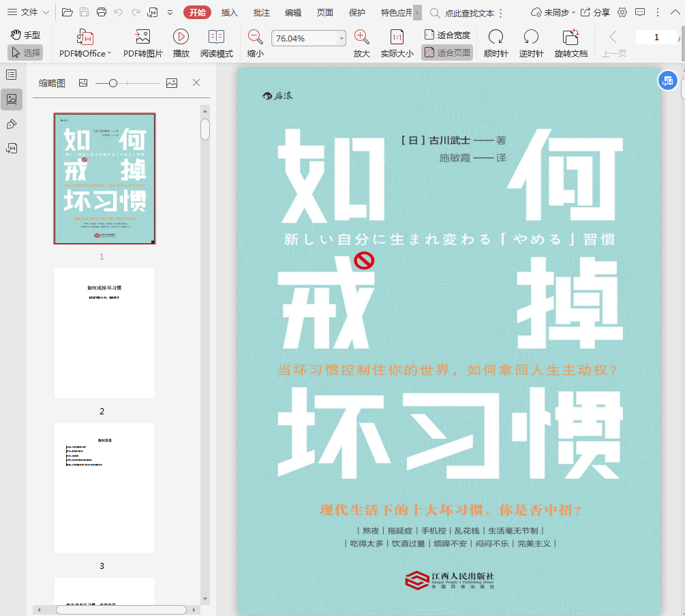Select the page 2 thumbnail
This screenshot has width=685, height=616.
pos(104,333)
